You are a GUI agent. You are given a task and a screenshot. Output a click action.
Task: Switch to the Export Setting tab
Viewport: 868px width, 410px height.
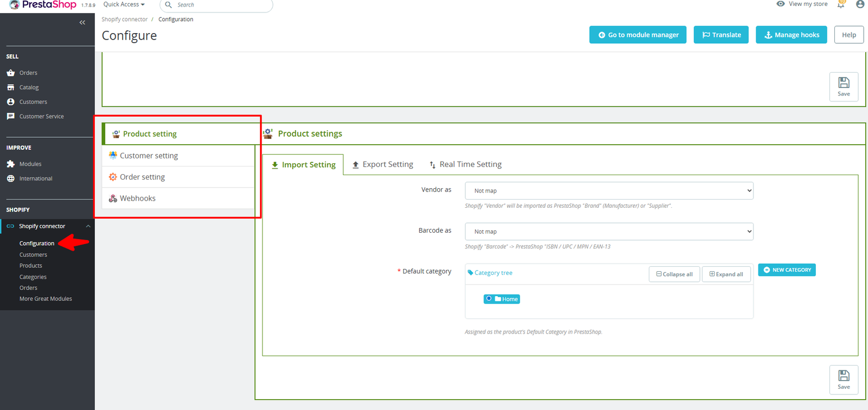(x=382, y=164)
